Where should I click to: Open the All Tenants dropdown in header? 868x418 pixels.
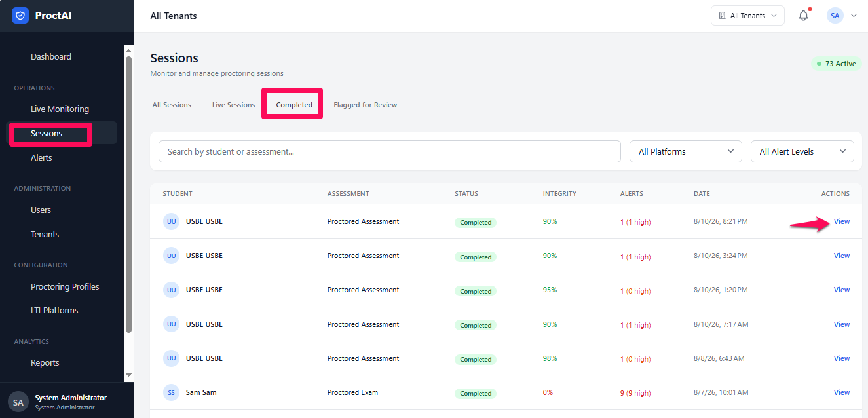(747, 16)
